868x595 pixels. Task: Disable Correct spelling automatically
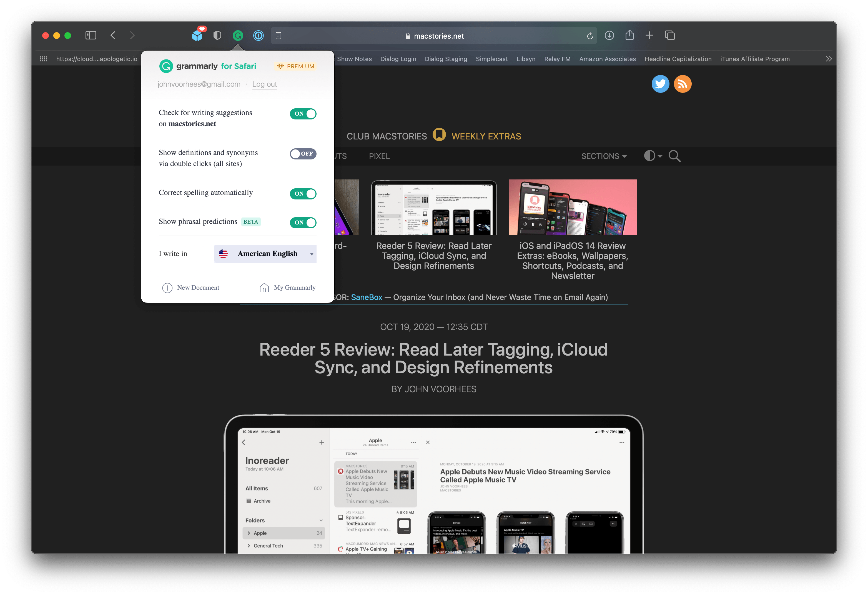303,194
